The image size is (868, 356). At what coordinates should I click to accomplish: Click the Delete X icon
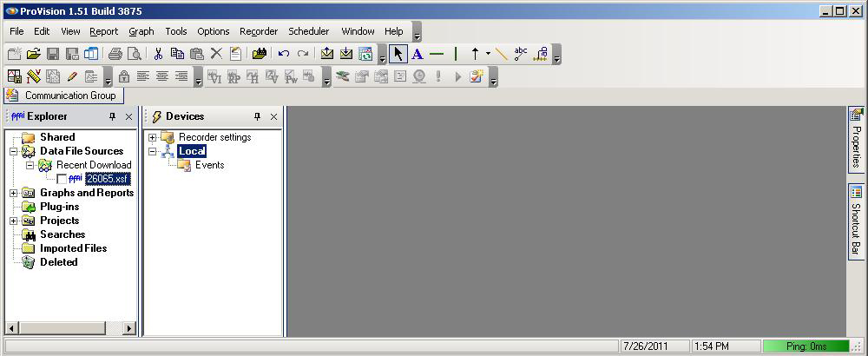pyautogui.click(x=216, y=54)
